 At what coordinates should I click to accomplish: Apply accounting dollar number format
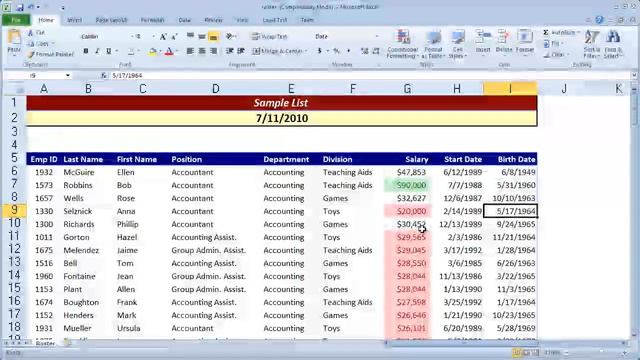[319, 51]
